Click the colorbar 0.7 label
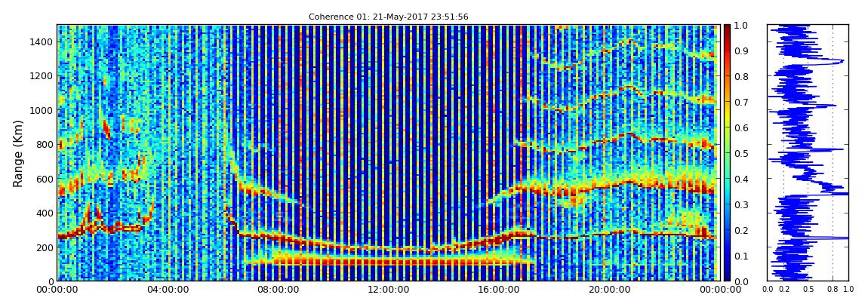The height and width of the screenshot is (307, 868). [x=743, y=103]
